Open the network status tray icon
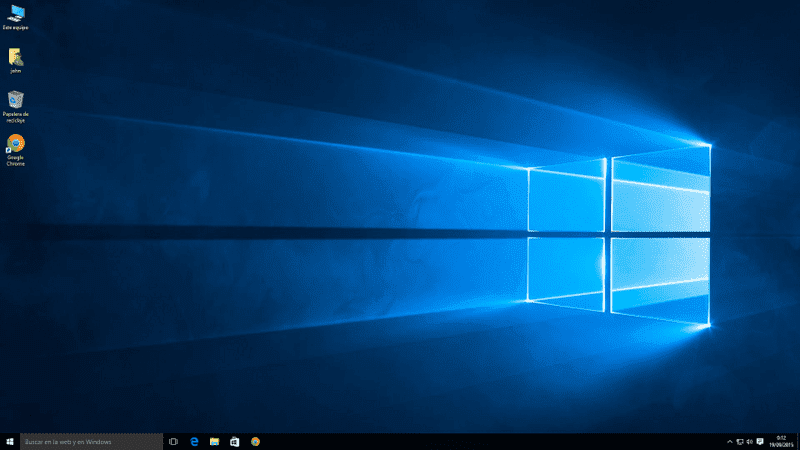Image resolution: width=800 pixels, height=450 pixels. click(x=740, y=442)
